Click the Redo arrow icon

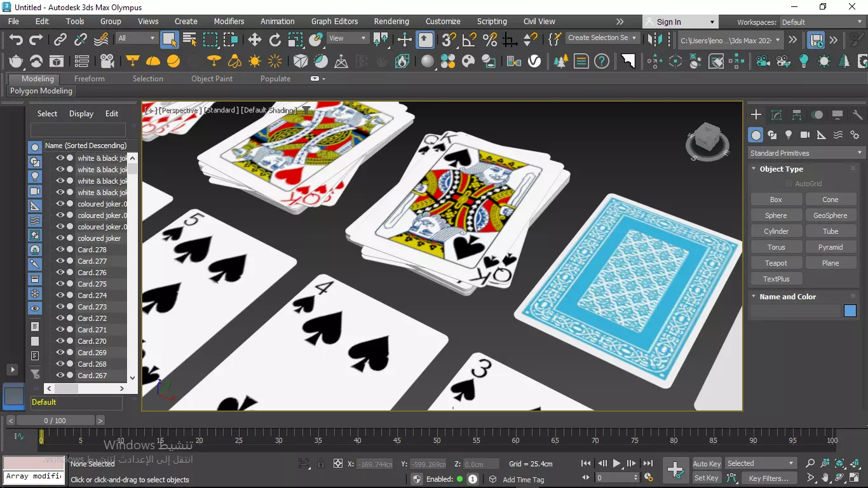[36, 40]
